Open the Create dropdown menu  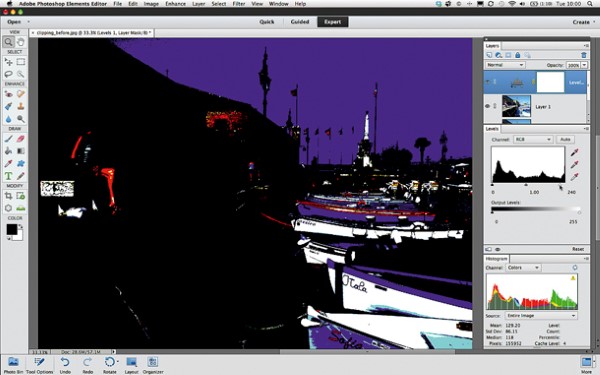[583, 22]
